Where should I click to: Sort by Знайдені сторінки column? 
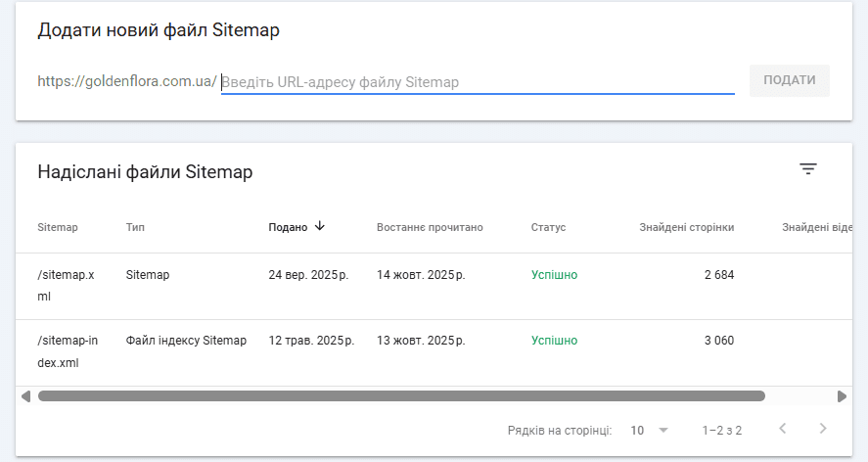686,227
